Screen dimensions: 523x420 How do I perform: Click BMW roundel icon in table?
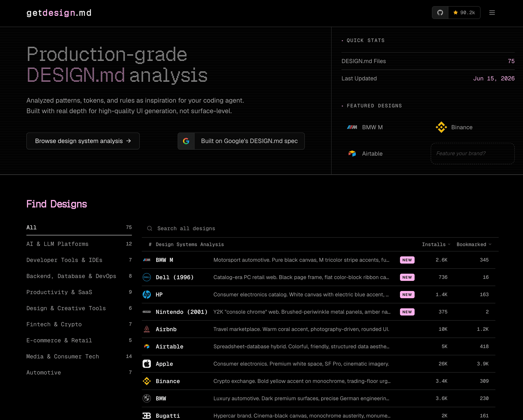(147, 398)
